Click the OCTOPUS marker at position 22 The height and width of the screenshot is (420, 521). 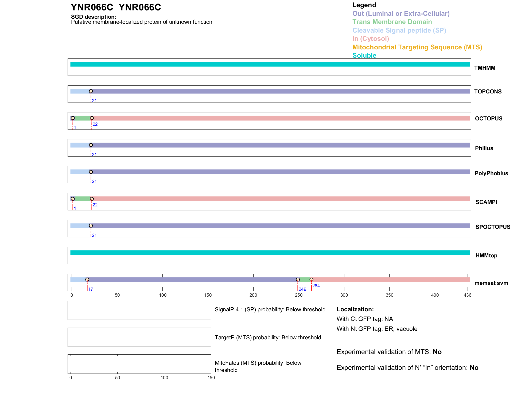pos(92,118)
